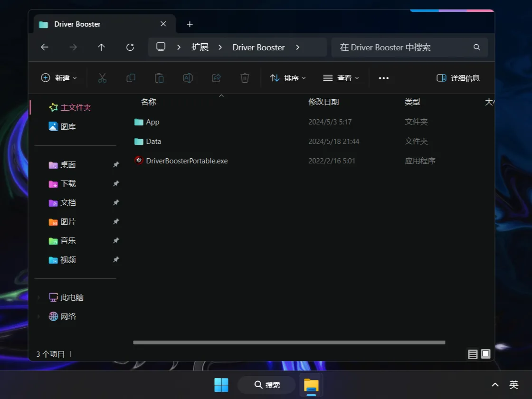Screen dimensions: 532x399
Task: Open the Share icon in toolbar
Action: [216, 78]
